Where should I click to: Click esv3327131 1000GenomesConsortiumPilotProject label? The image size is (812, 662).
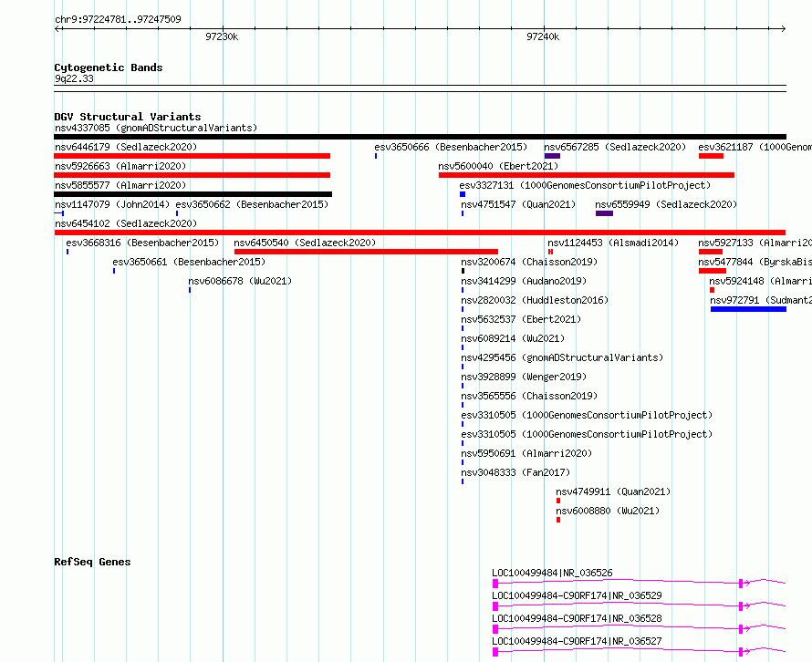[585, 185]
